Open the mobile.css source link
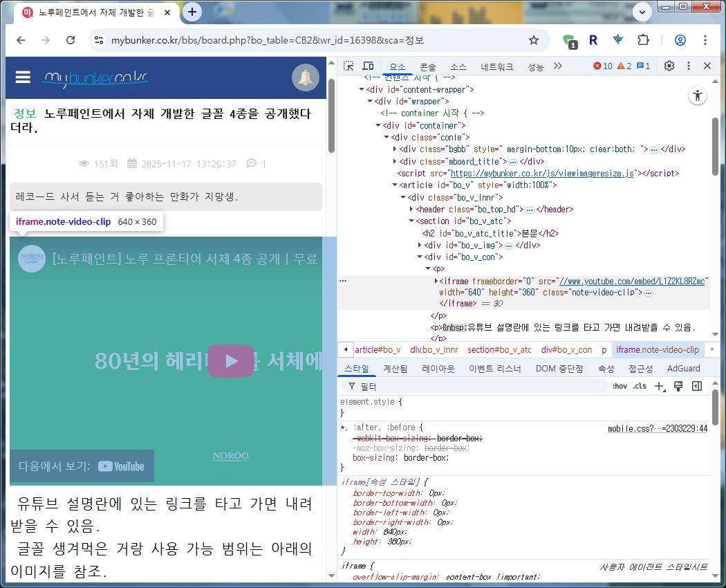 tap(657, 429)
